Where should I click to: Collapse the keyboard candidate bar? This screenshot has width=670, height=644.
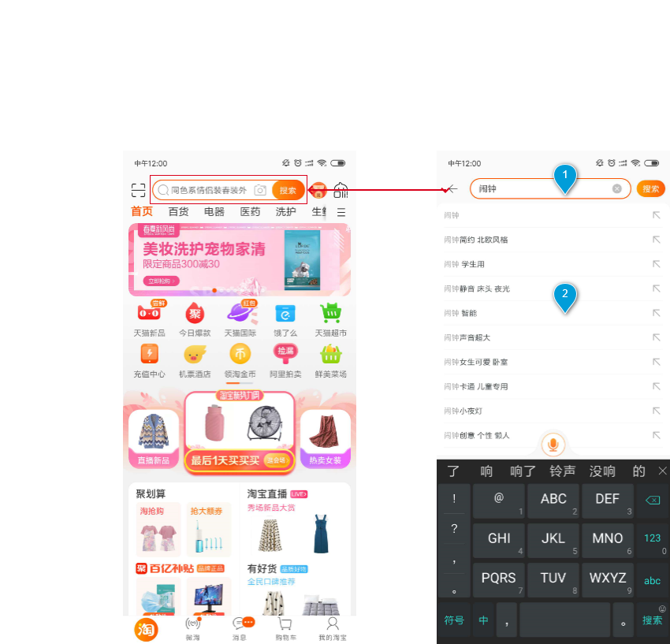click(x=662, y=471)
